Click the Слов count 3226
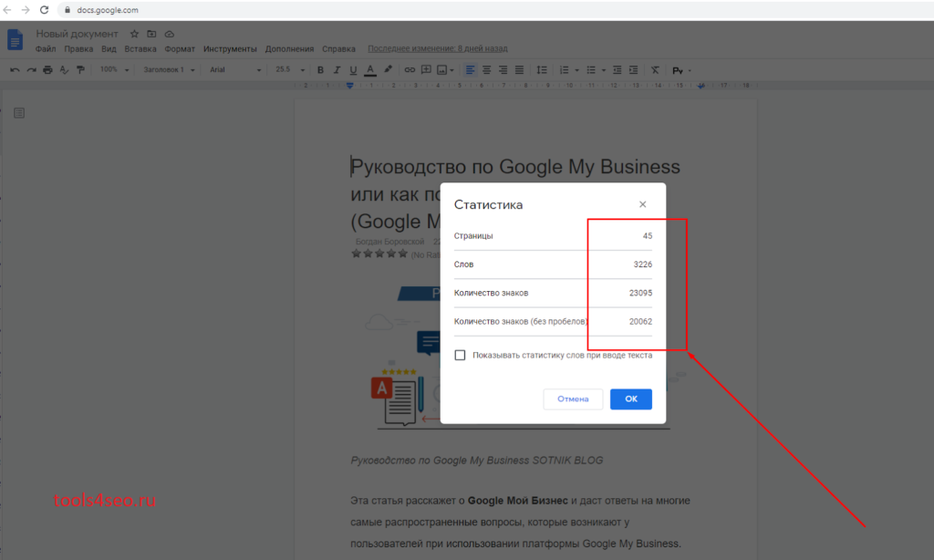934x560 pixels. coord(643,264)
